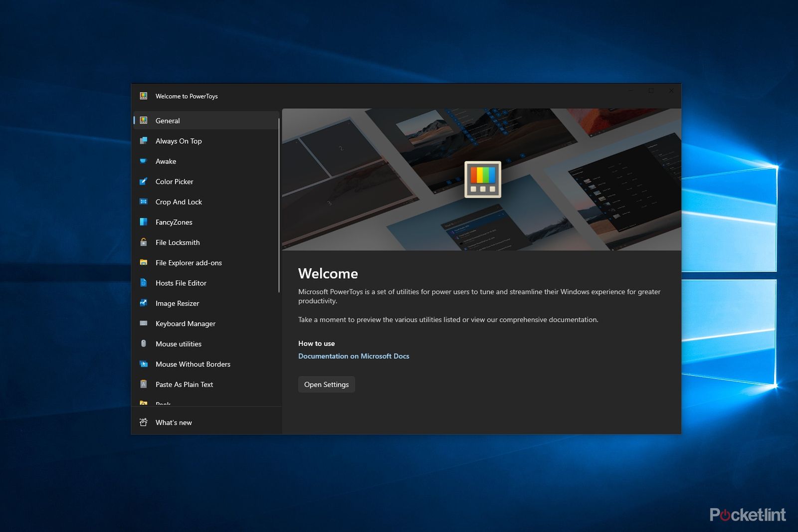
Task: Click the Hosts File Editor icon
Action: 144,283
